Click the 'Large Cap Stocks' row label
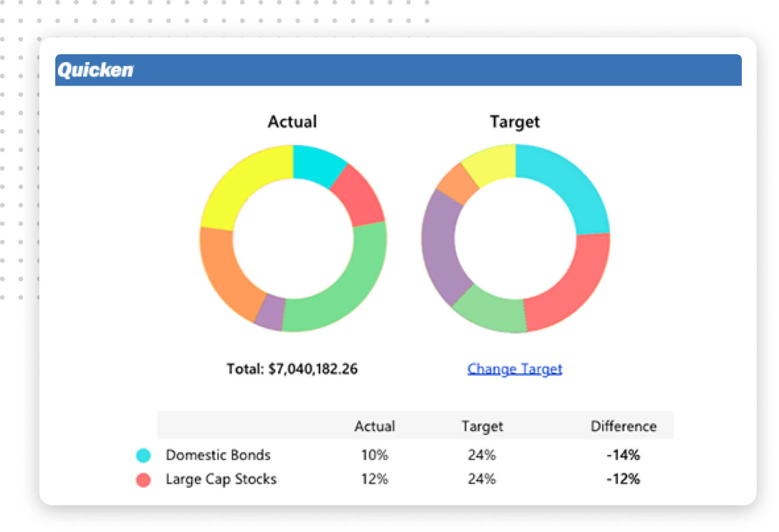This screenshot has width=779, height=532. pos(221,479)
